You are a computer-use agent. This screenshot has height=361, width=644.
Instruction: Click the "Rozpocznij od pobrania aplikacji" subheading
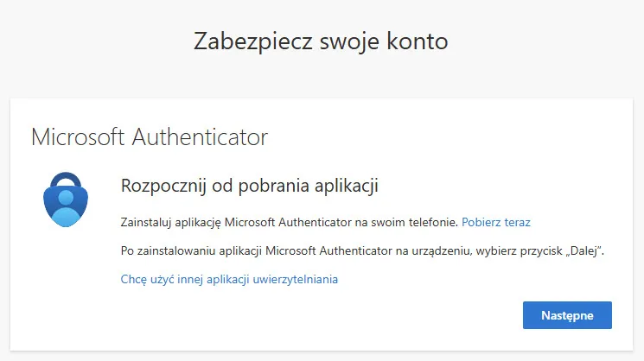pyautogui.click(x=249, y=185)
